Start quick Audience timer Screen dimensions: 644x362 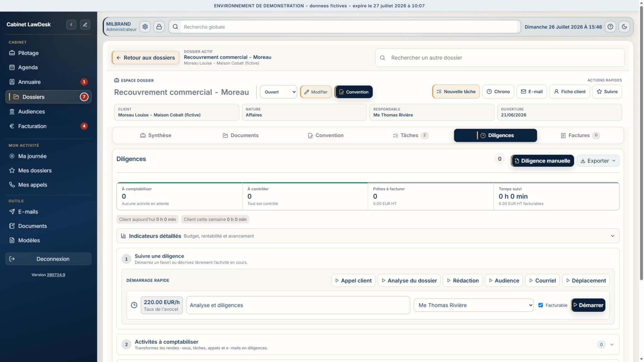click(504, 281)
